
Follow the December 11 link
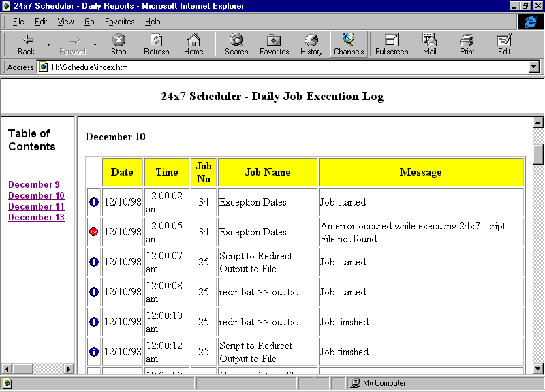pos(37,206)
